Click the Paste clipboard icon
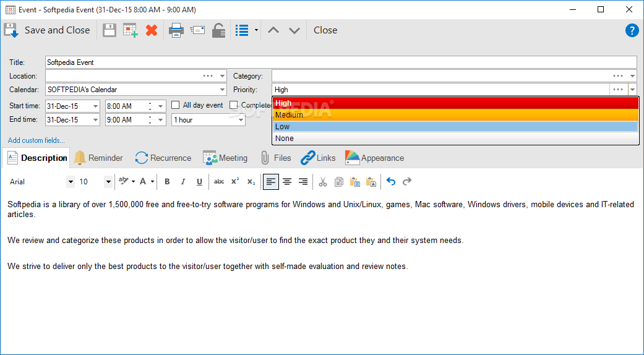 pyautogui.click(x=355, y=182)
